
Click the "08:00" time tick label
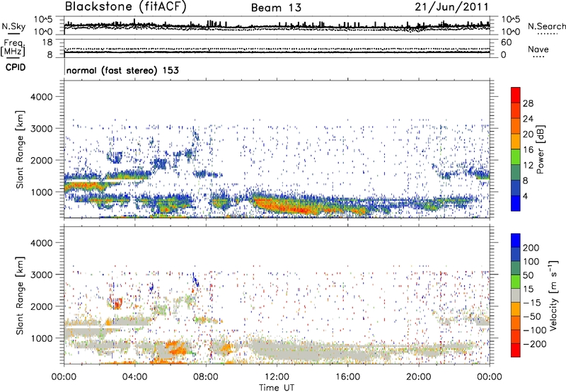tap(206, 377)
